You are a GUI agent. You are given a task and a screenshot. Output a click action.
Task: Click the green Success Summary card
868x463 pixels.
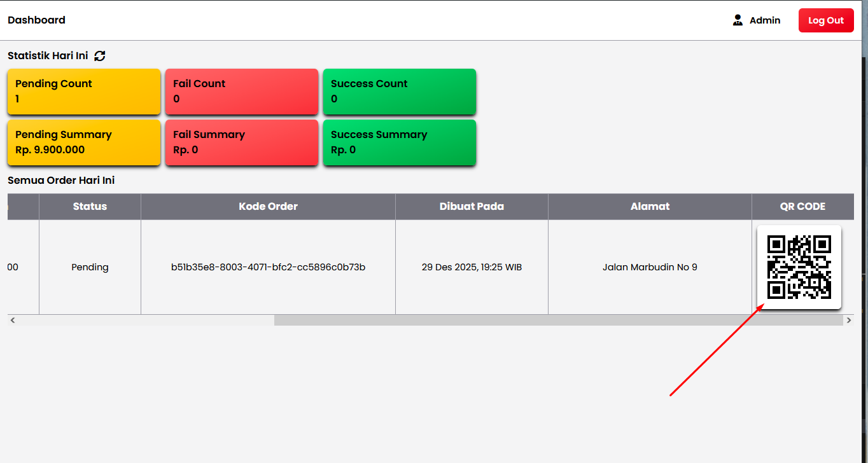click(x=399, y=142)
